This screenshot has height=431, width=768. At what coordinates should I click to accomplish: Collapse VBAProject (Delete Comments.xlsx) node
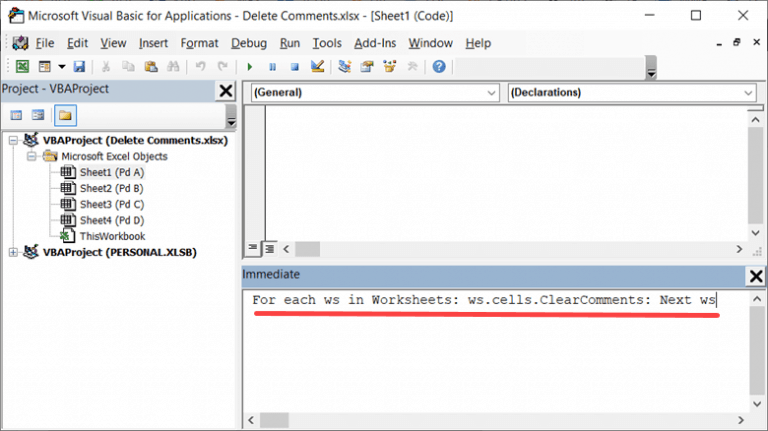click(13, 141)
